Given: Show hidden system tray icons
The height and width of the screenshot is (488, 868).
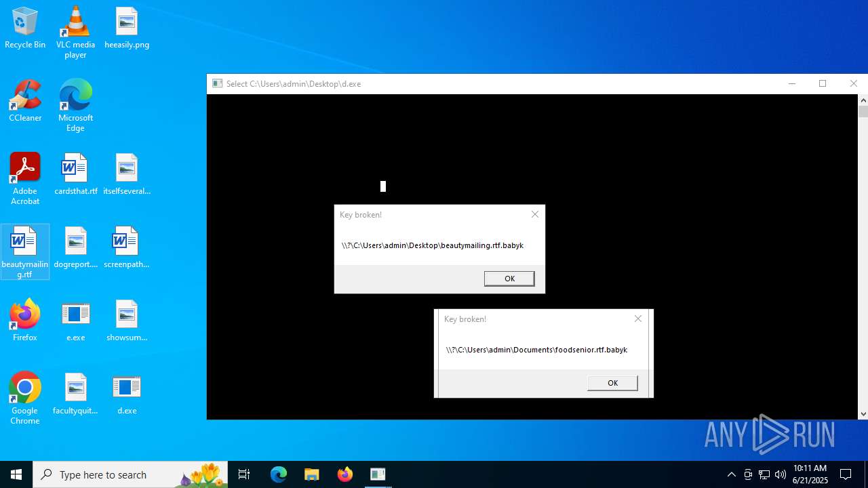Looking at the screenshot, I should click(731, 474).
